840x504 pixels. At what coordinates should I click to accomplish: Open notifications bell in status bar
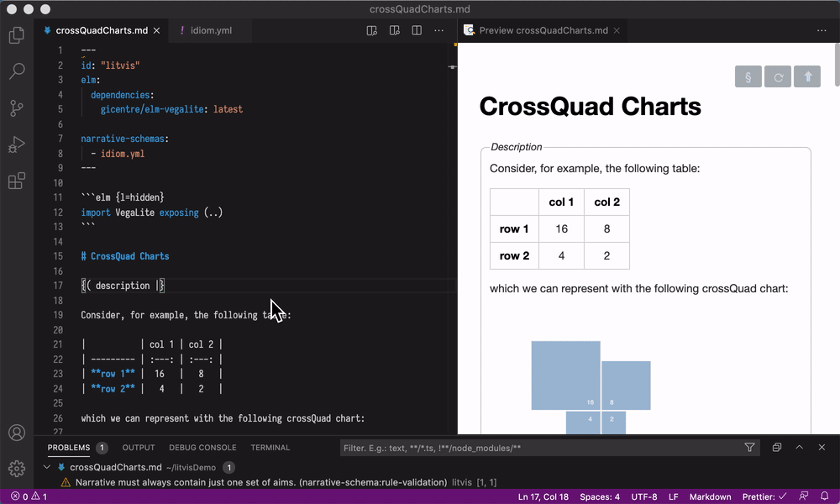coord(825,496)
